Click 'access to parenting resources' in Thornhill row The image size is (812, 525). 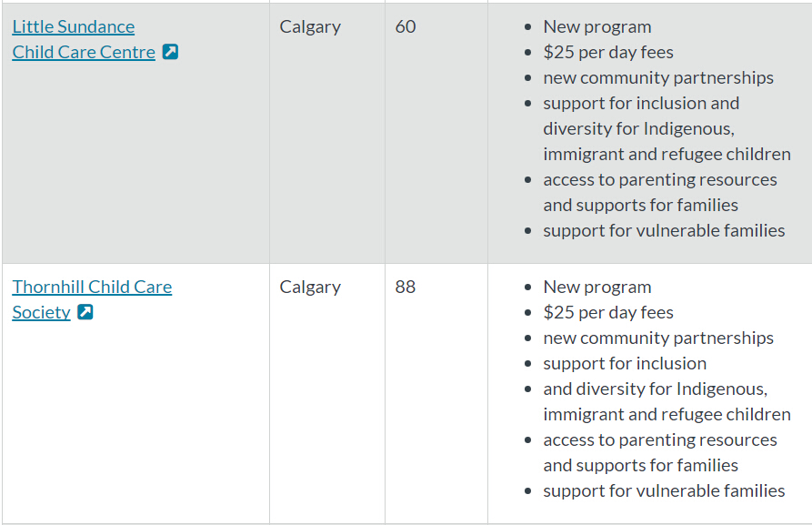pos(660,440)
